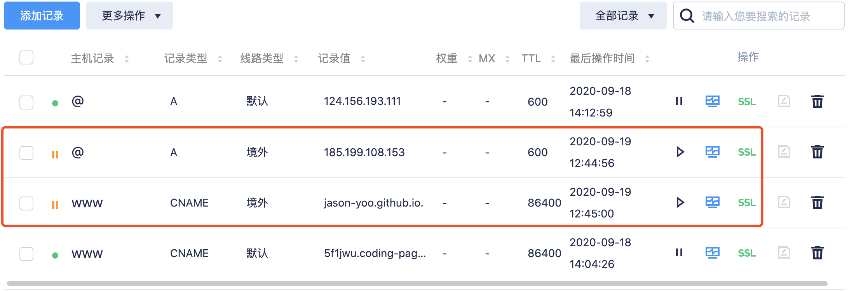The image size is (868, 292).
Task: Open the 更多操作 dropdown
Action: [x=129, y=16]
